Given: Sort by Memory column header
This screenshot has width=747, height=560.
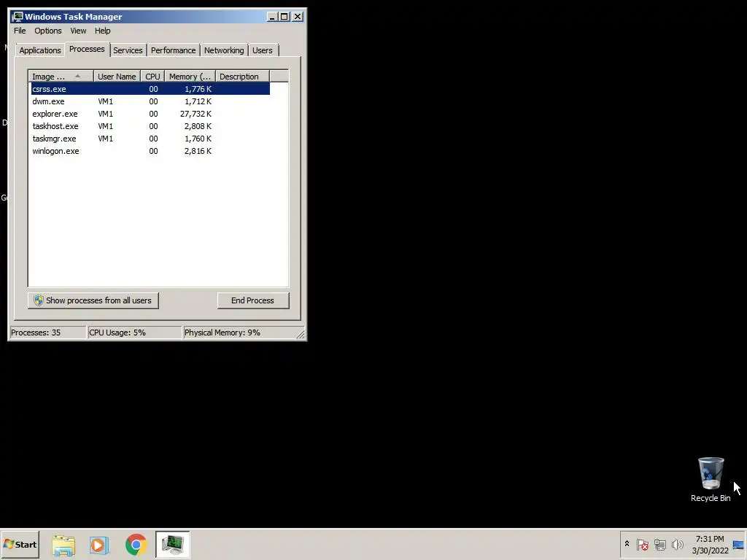Looking at the screenshot, I should [190, 77].
